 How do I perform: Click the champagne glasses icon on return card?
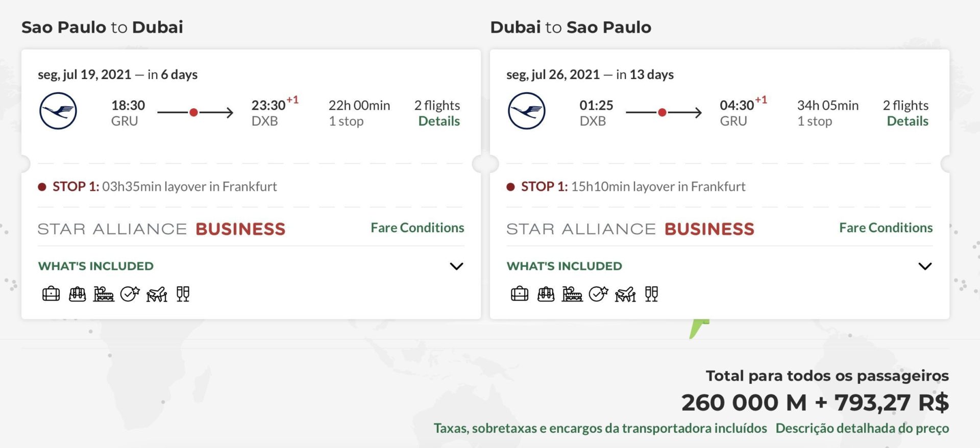point(651,294)
